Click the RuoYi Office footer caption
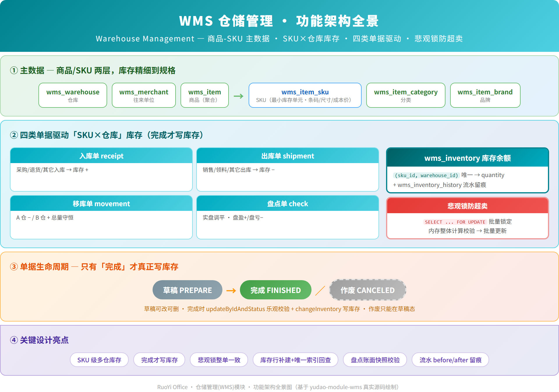This screenshot has height=392, width=559. coord(278,387)
